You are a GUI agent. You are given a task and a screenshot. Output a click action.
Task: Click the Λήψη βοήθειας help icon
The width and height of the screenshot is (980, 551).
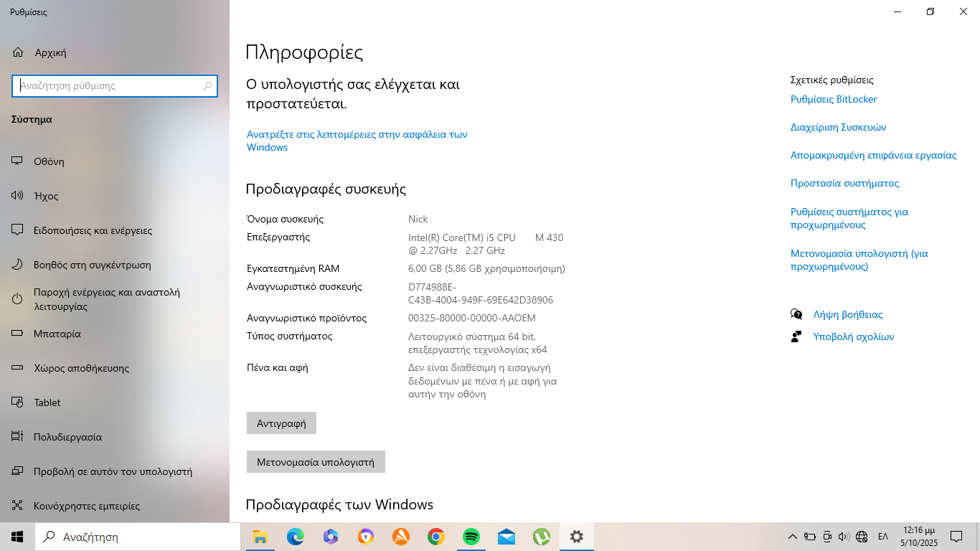796,314
